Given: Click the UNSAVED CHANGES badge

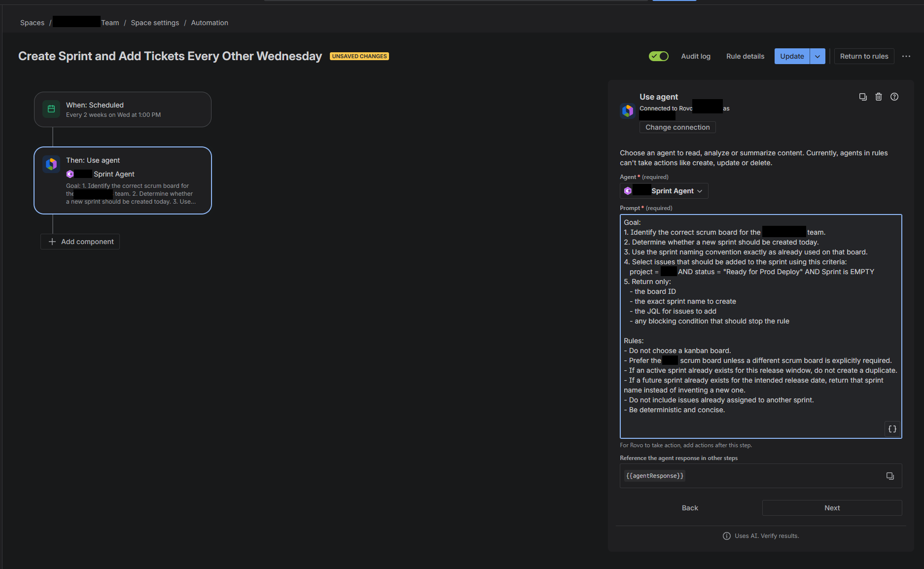Looking at the screenshot, I should click(x=359, y=56).
